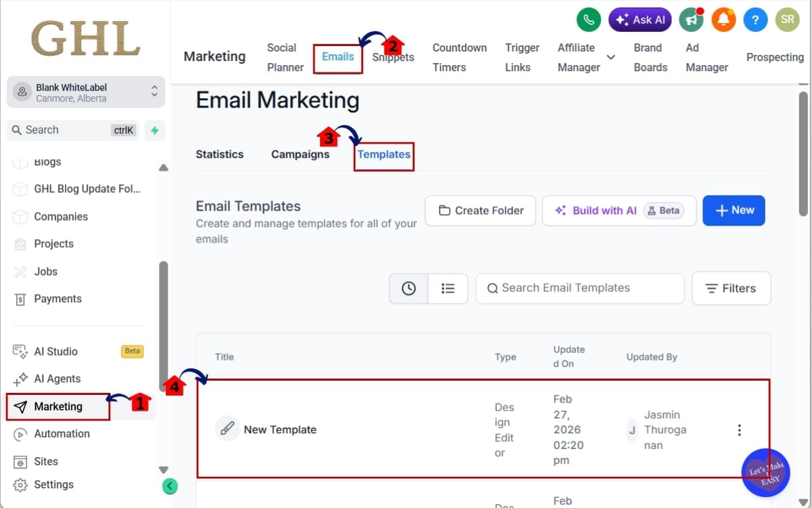Open Payments in the sidebar
812x508 pixels.
pyautogui.click(x=58, y=299)
